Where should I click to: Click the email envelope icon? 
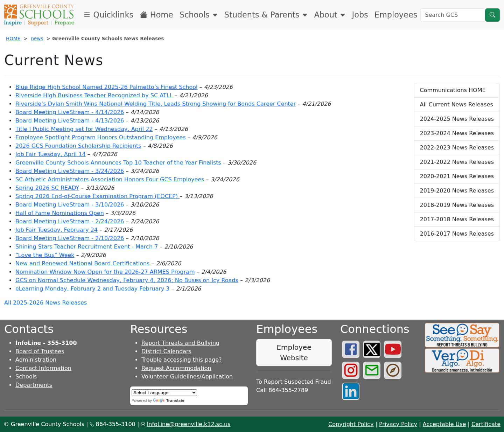coord(371,370)
